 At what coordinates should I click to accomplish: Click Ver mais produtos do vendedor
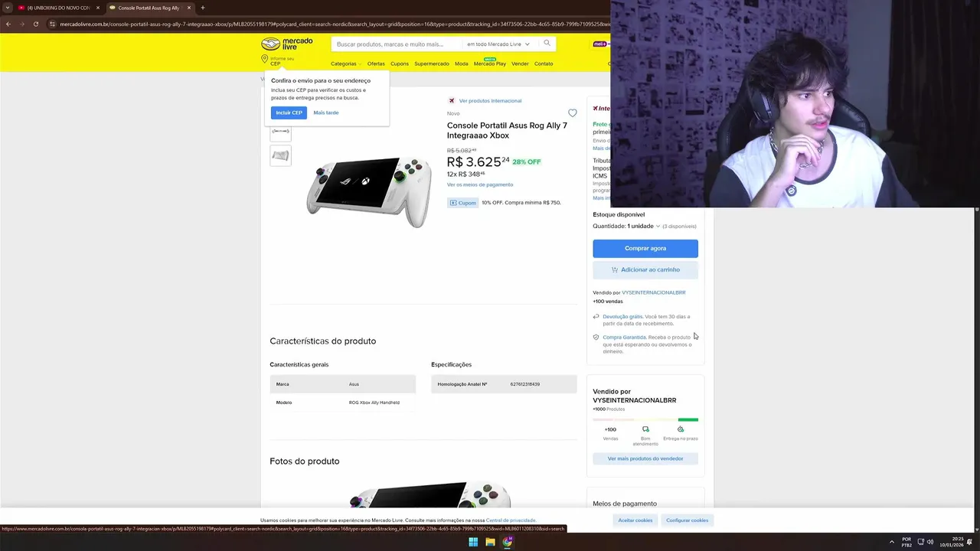point(645,458)
